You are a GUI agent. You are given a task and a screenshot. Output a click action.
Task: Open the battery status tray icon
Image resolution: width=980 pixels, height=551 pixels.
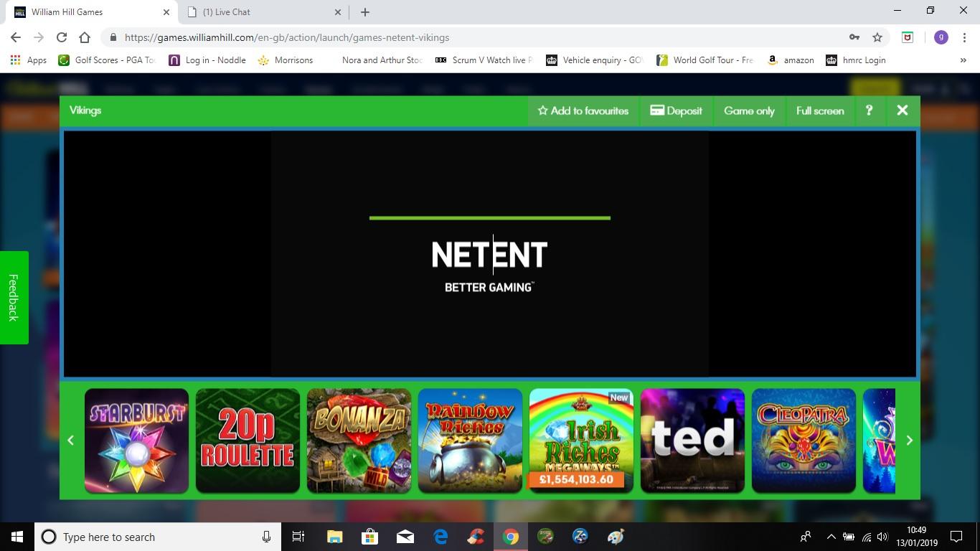pos(848,537)
